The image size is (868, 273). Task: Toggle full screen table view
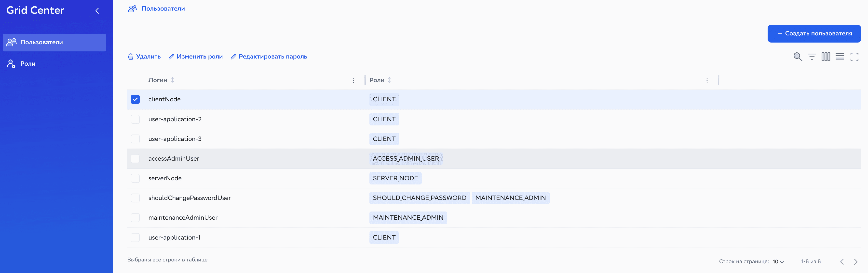tap(854, 57)
